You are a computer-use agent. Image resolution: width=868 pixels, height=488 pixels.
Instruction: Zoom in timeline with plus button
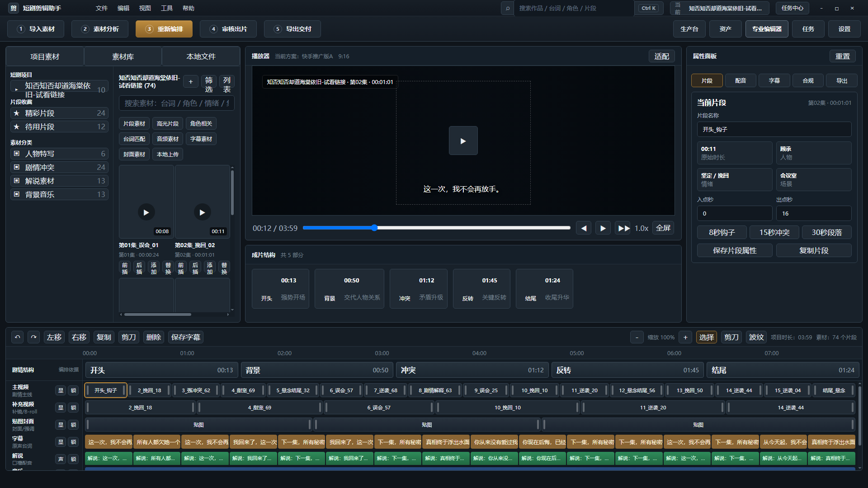point(685,337)
